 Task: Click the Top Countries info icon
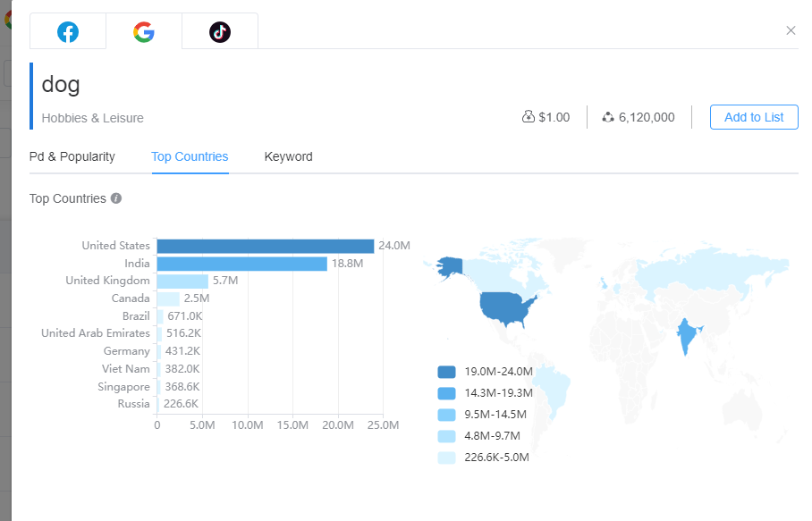pos(116,198)
